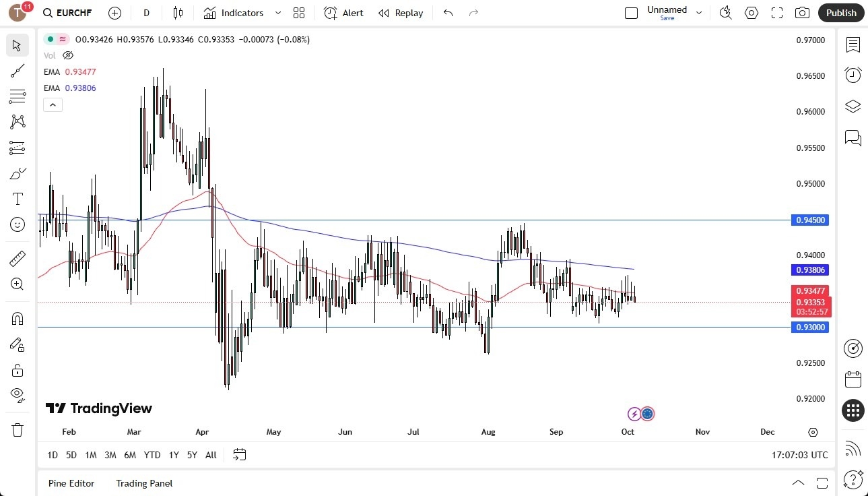The width and height of the screenshot is (868, 496).
Task: Open the Alerts panel on the right sidebar
Action: 853,75
